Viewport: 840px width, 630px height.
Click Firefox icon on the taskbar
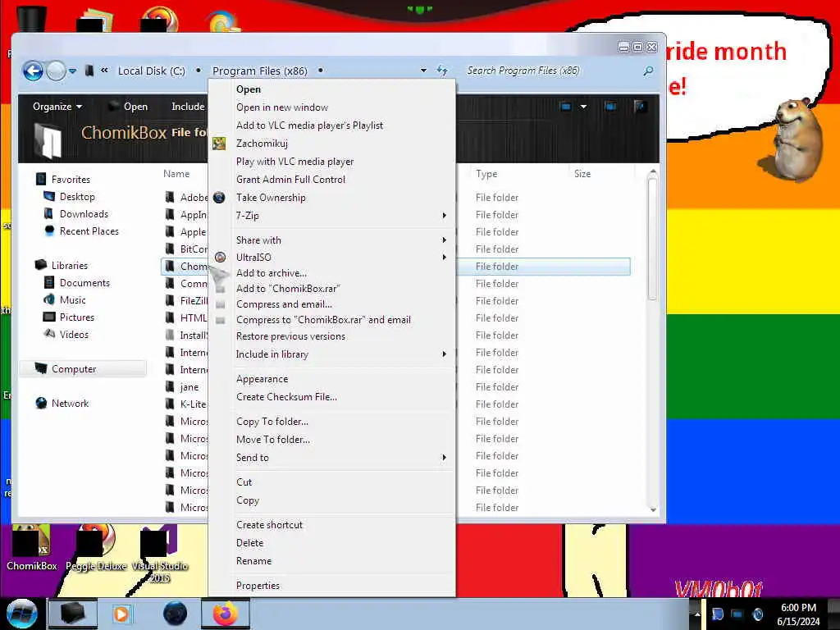[x=226, y=614]
